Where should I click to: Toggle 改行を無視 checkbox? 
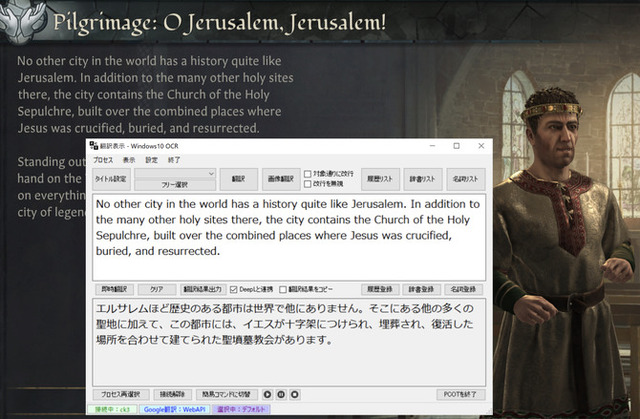307,183
